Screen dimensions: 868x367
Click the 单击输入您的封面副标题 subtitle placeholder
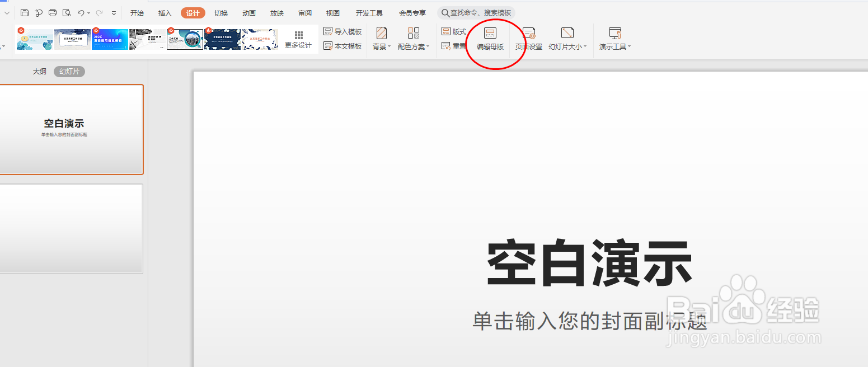590,321
